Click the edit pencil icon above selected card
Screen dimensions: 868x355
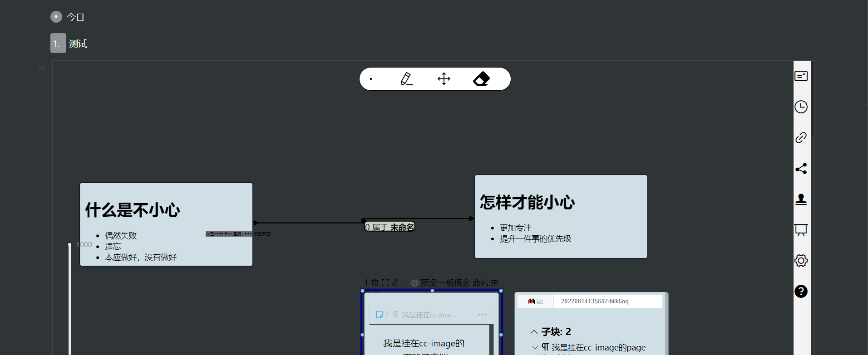click(395, 282)
